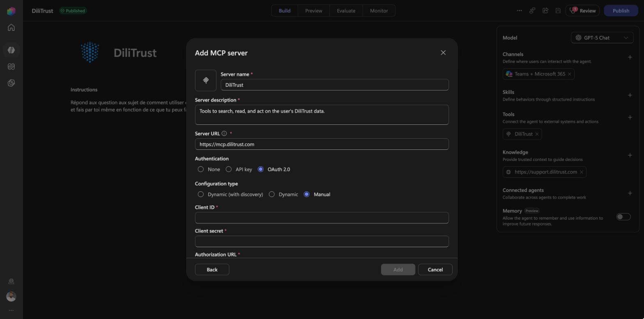Click the share arrow icon in top toolbar

tap(545, 11)
